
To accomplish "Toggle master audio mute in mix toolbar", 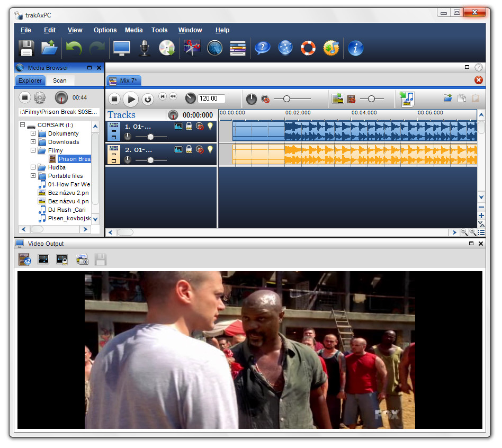I will pyautogui.click(x=265, y=99).
